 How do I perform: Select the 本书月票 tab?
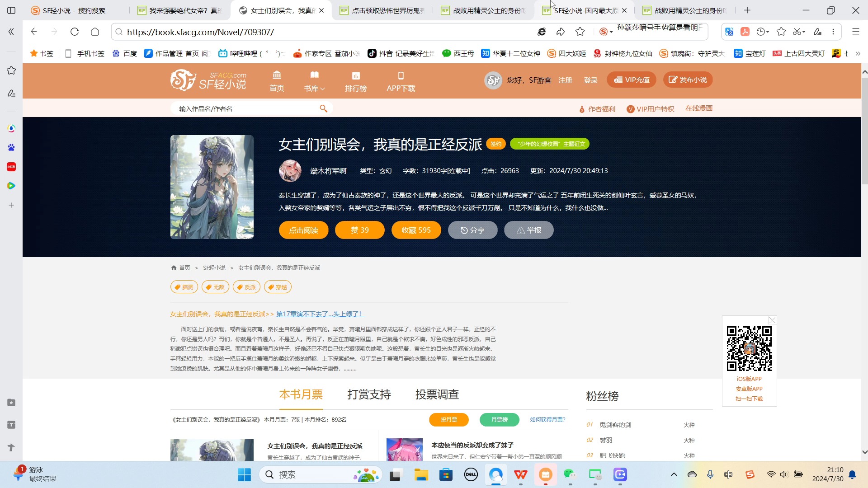coord(301,394)
